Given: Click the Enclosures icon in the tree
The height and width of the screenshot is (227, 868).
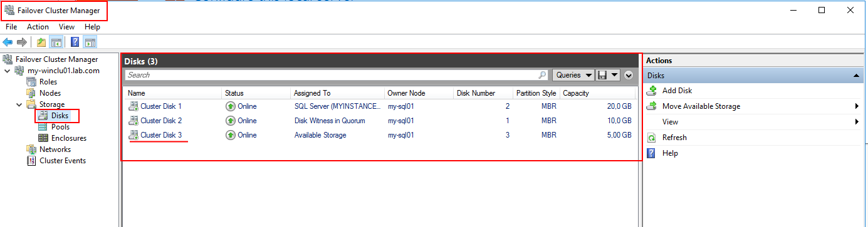Looking at the screenshot, I should pyautogui.click(x=43, y=138).
